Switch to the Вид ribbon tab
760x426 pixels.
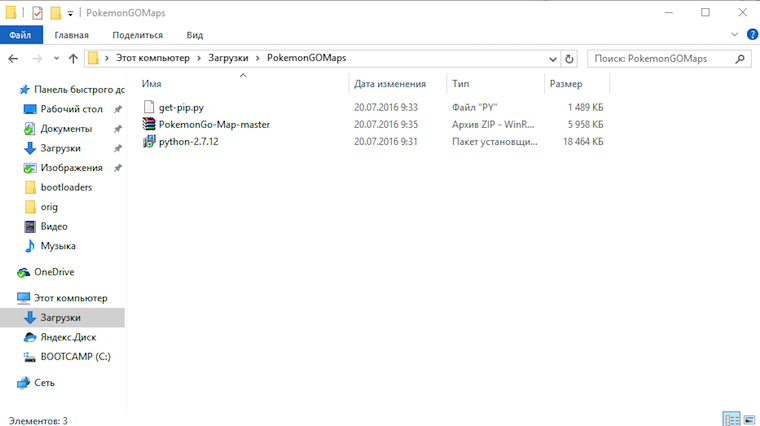[x=194, y=35]
